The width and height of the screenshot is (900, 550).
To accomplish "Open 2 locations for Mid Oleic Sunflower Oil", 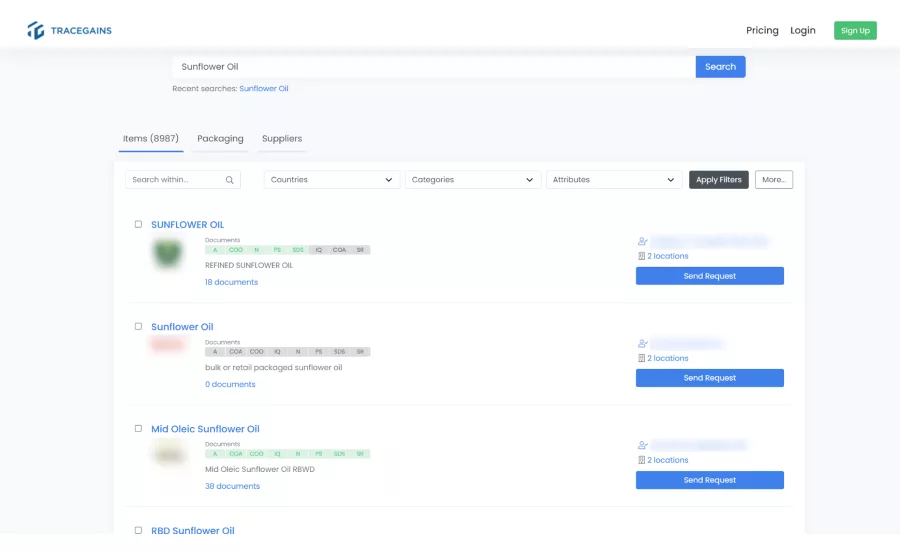I will (668, 460).
